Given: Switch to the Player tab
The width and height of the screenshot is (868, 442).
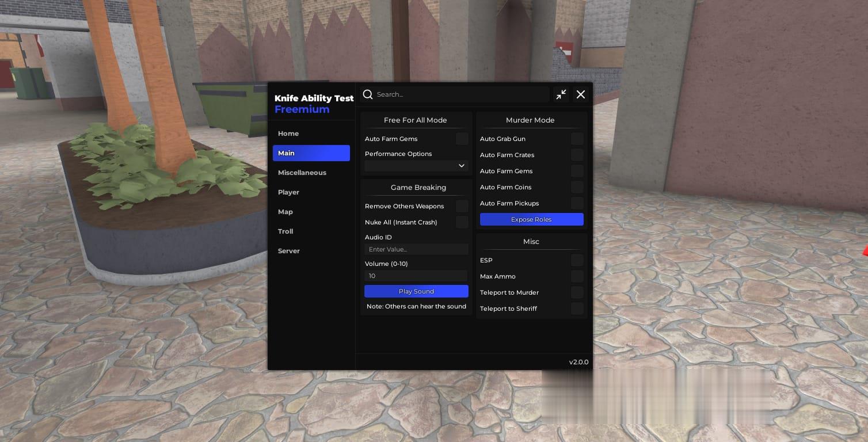Looking at the screenshot, I should click(x=288, y=192).
